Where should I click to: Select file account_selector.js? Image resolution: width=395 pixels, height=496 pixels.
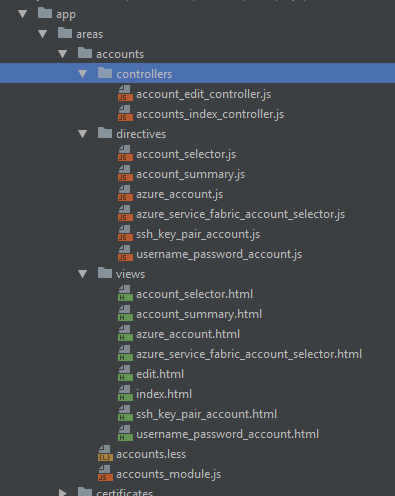click(x=186, y=154)
